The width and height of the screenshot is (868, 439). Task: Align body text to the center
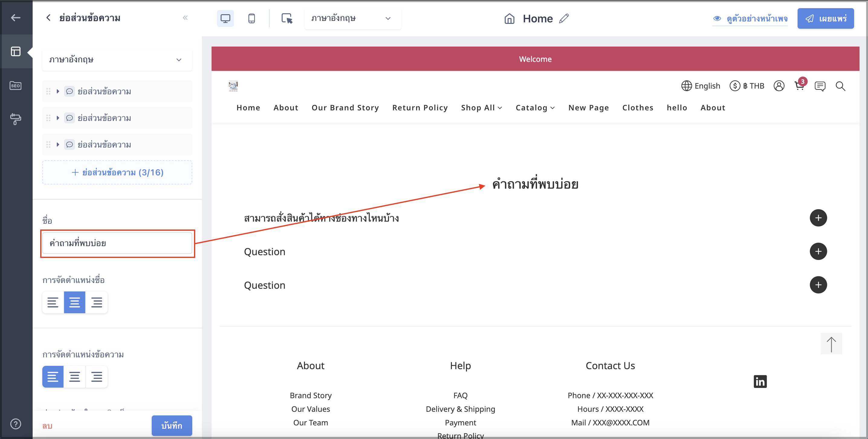[x=74, y=376]
